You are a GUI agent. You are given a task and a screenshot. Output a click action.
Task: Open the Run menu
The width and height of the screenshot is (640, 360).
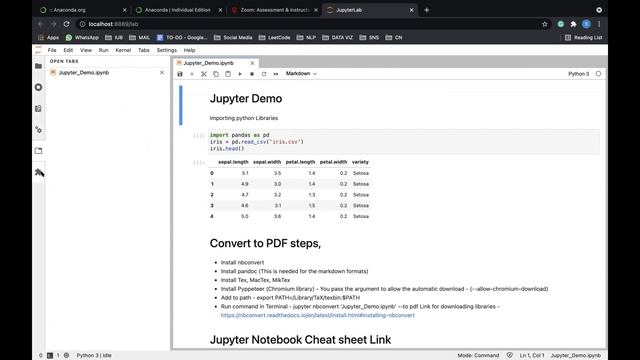pos(104,50)
